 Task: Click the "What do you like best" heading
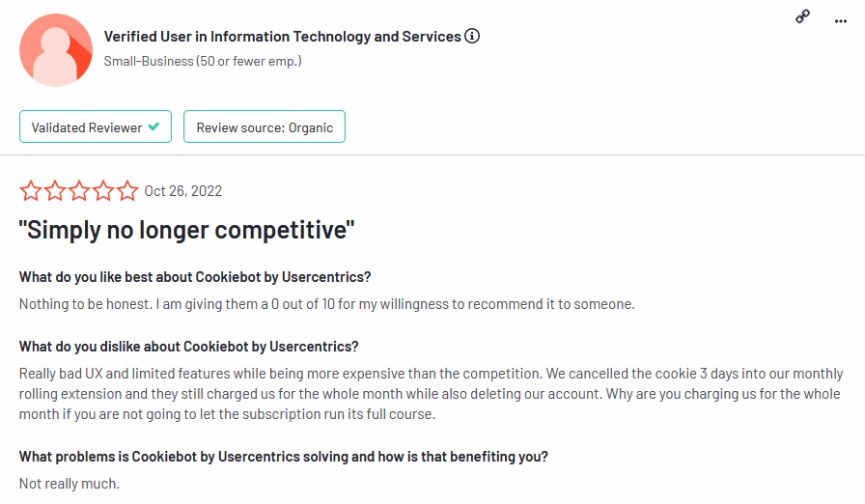195,277
